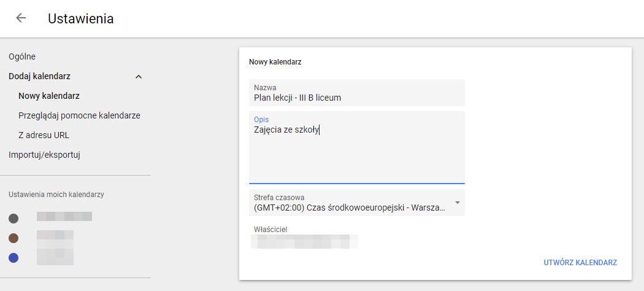Open second blurred calendar settings entry
The height and width of the screenshot is (291, 644).
click(55, 236)
